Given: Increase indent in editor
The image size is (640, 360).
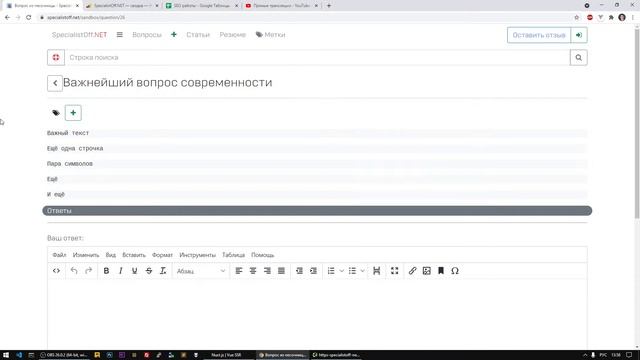Looking at the screenshot, I should click(x=313, y=271).
